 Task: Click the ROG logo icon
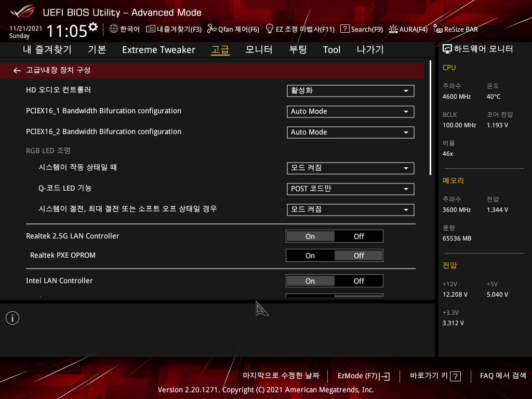point(22,12)
